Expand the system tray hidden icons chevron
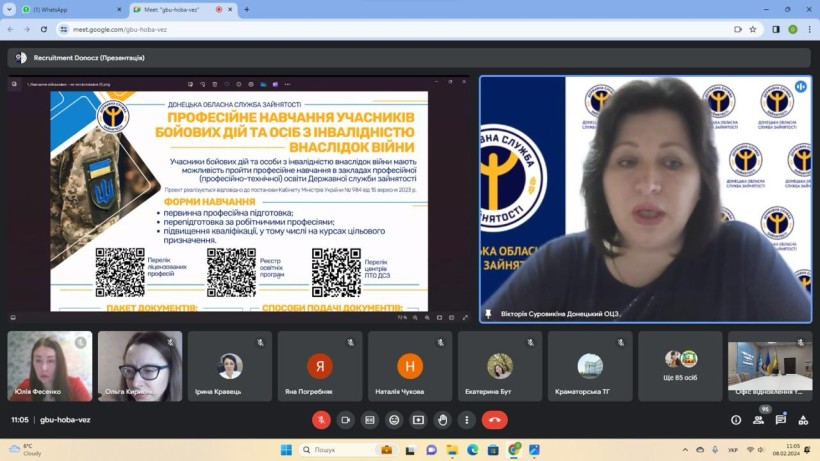 [685, 450]
